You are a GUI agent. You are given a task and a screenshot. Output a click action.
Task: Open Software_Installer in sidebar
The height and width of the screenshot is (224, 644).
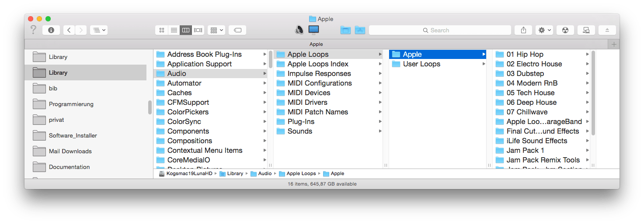tap(85, 135)
